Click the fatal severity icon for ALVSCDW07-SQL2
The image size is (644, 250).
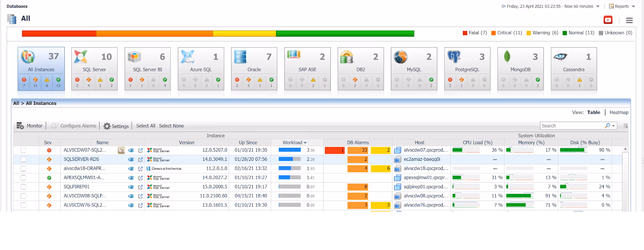tap(49, 150)
